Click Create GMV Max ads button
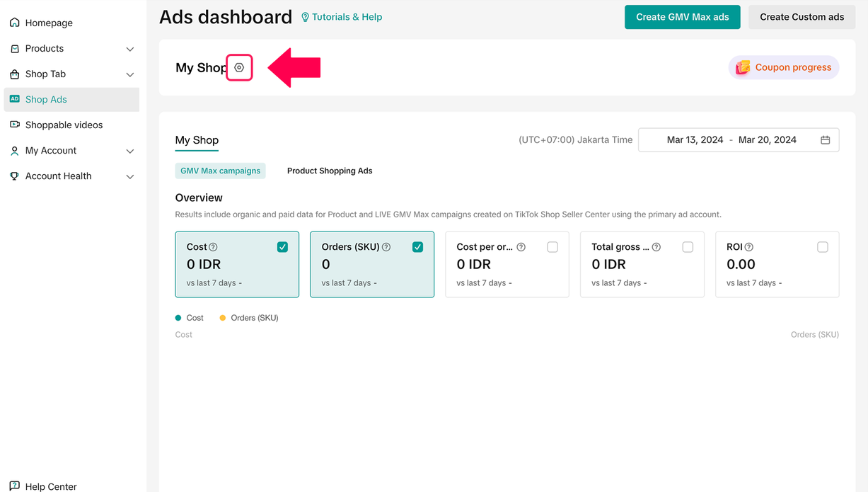This screenshot has height=492, width=868. [x=682, y=17]
